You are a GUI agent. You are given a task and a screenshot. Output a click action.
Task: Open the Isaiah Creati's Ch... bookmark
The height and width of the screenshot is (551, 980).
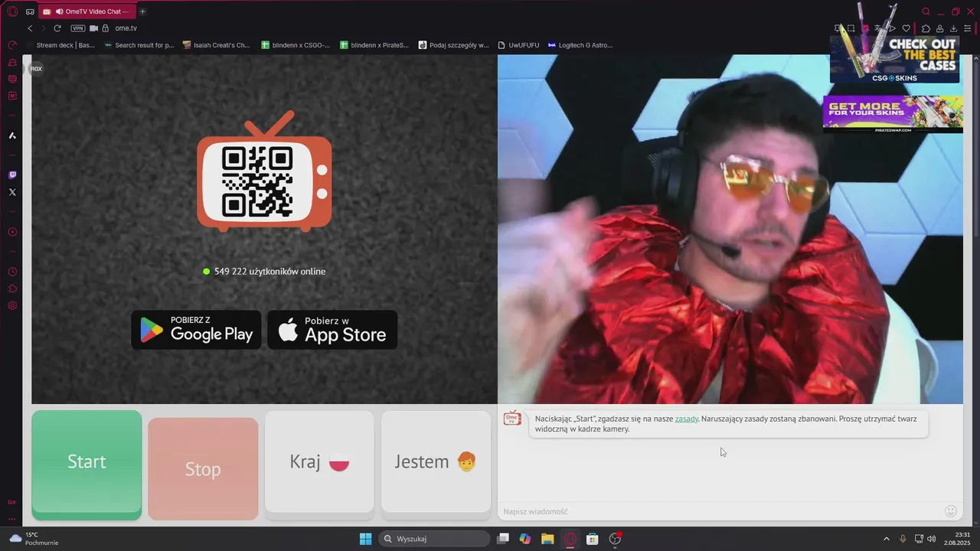217,45
